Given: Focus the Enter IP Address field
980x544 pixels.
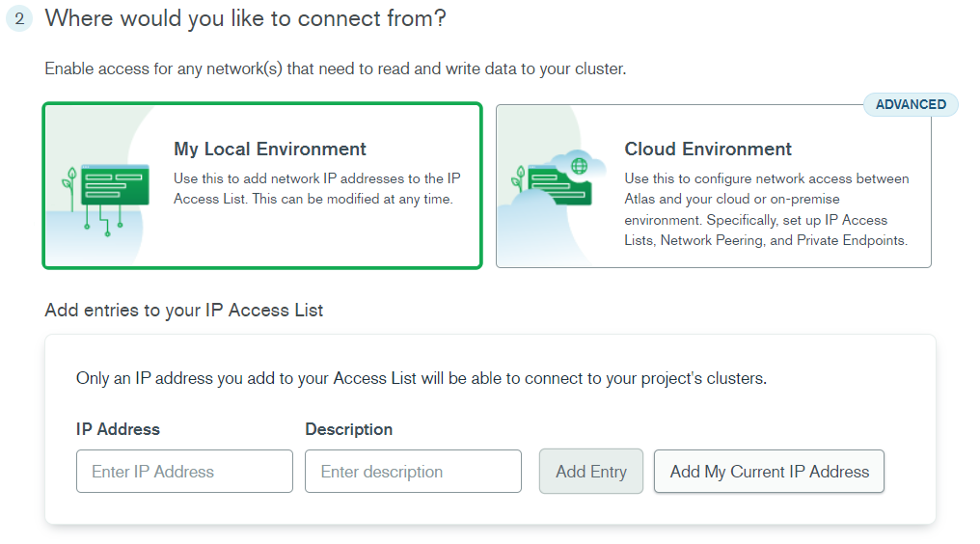Looking at the screenshot, I should [x=184, y=471].
